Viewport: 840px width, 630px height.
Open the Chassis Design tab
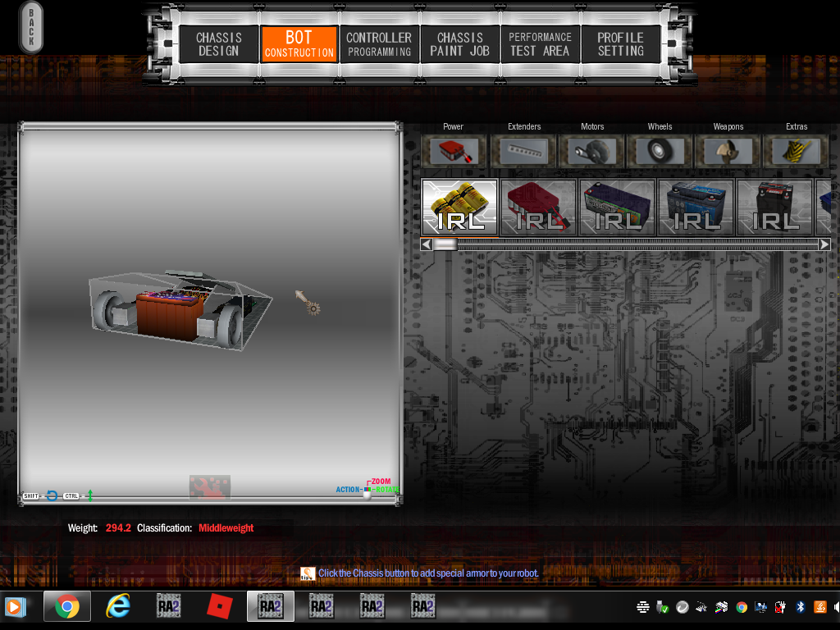[x=218, y=44]
